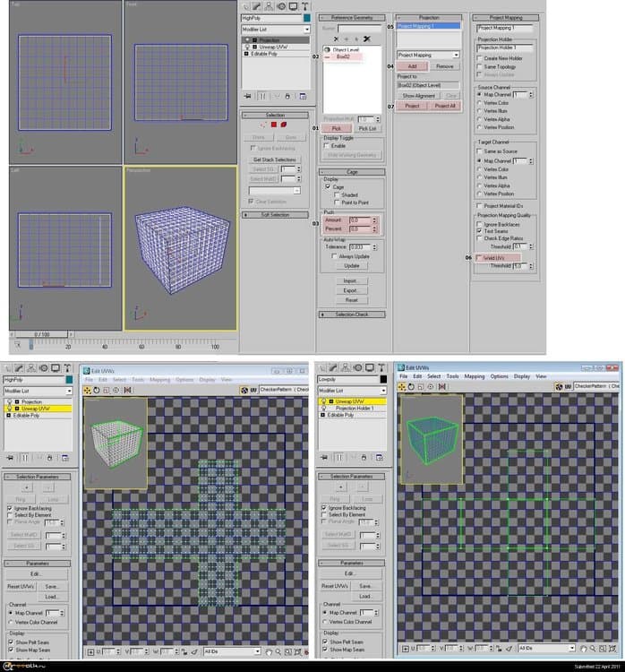This screenshot has height=672, width=625.
Task: Select Project Mapping 1 in the Projection list
Action: point(428,26)
